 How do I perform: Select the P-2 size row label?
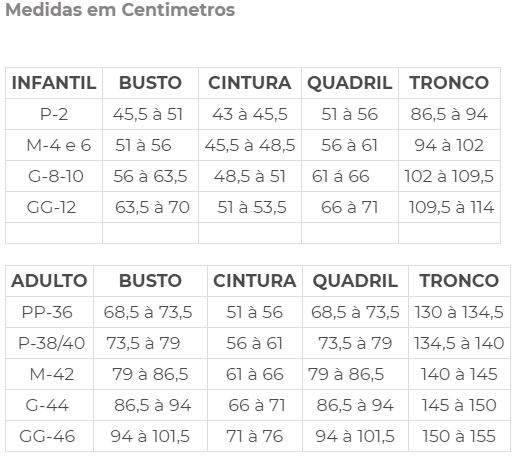click(x=54, y=114)
